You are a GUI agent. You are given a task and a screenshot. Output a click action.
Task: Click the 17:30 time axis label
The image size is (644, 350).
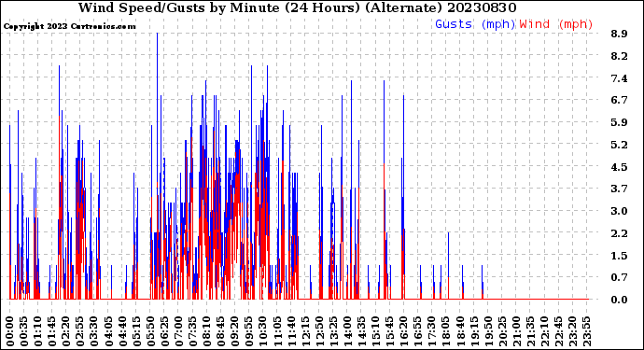(431, 331)
